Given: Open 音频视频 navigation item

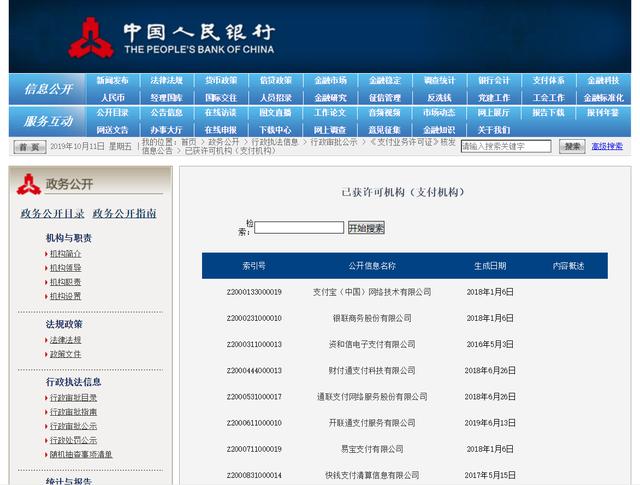Looking at the screenshot, I should pyautogui.click(x=385, y=113).
